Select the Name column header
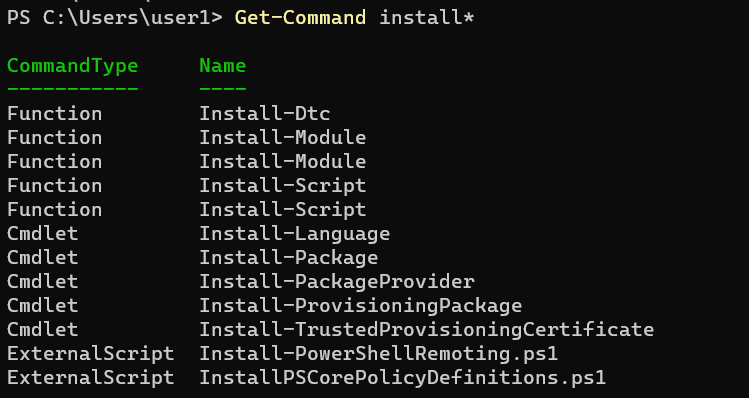The width and height of the screenshot is (749, 398). point(223,65)
